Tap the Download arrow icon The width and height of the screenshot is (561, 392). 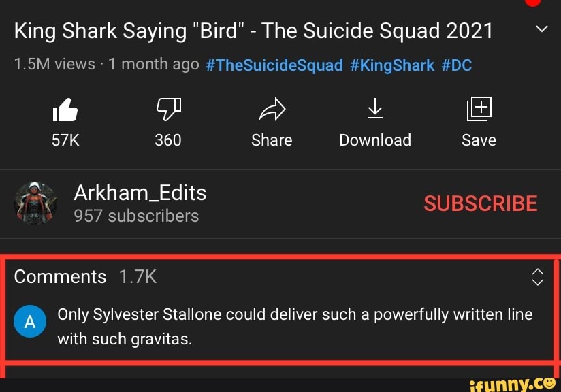(x=375, y=108)
